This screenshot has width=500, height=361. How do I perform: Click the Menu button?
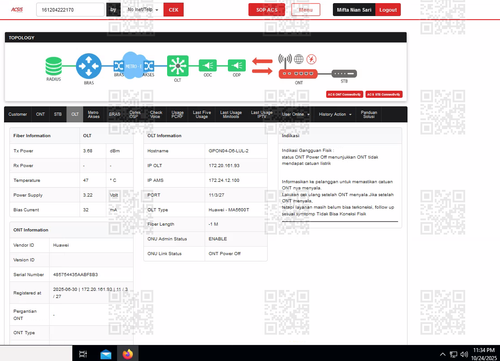pyautogui.click(x=306, y=10)
